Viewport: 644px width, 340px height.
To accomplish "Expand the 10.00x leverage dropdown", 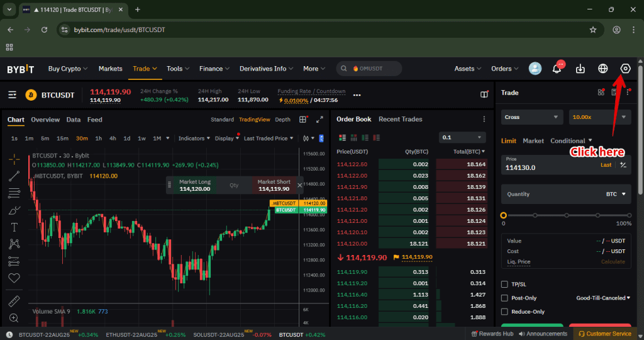I will pyautogui.click(x=599, y=117).
